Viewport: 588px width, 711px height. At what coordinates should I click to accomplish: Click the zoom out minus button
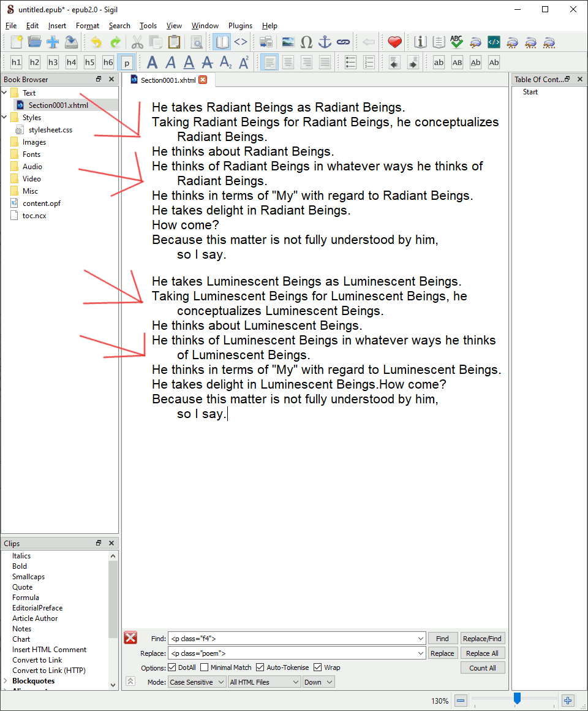pos(460,701)
